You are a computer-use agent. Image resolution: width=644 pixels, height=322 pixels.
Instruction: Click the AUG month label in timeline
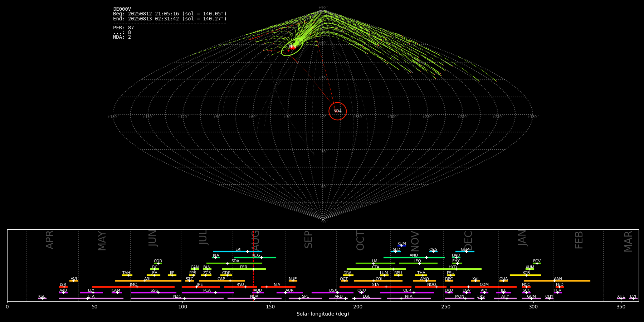[x=255, y=240]
